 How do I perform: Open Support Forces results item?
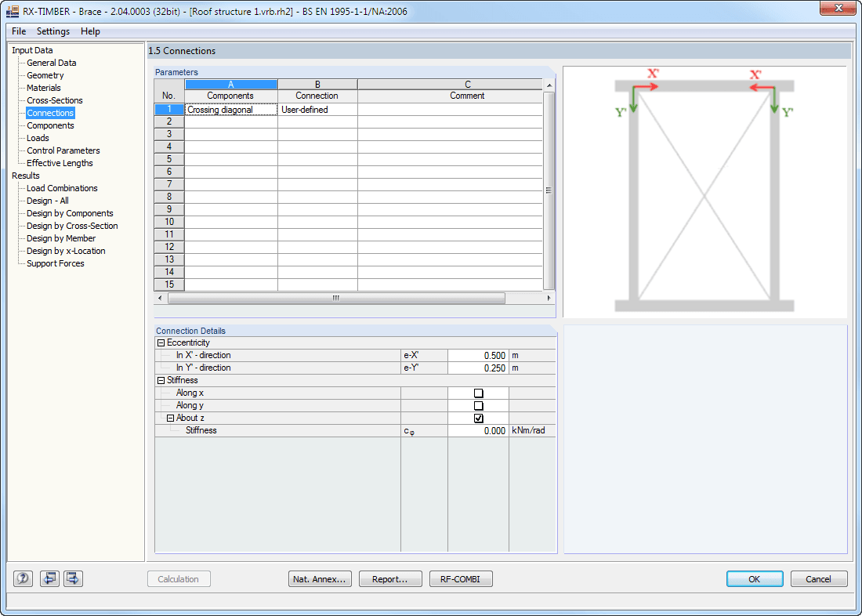tap(56, 263)
